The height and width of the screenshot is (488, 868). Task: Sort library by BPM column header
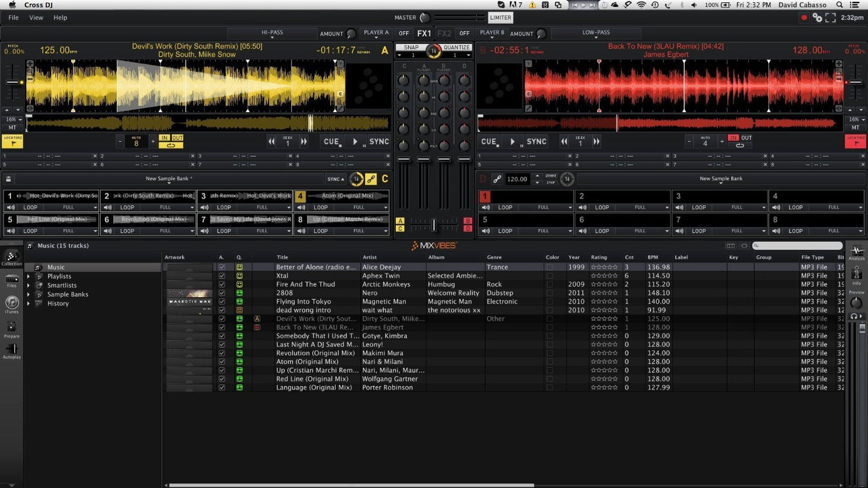pyautogui.click(x=653, y=257)
